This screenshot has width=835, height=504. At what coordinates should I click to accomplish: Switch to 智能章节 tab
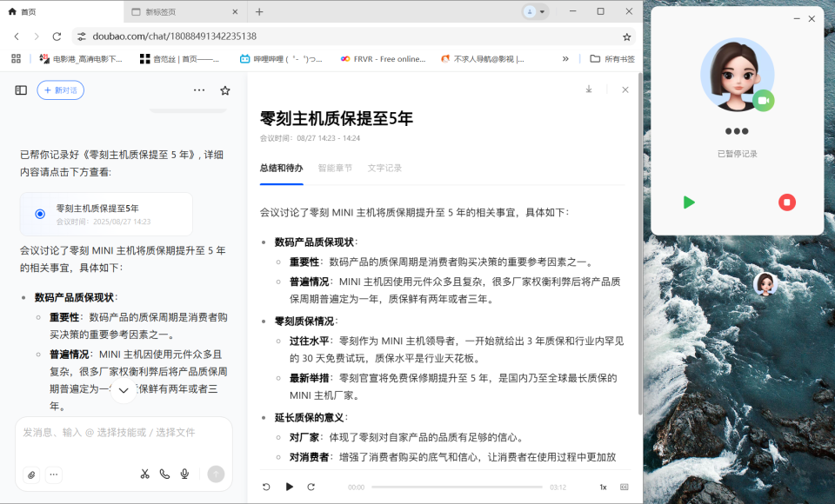(x=335, y=169)
